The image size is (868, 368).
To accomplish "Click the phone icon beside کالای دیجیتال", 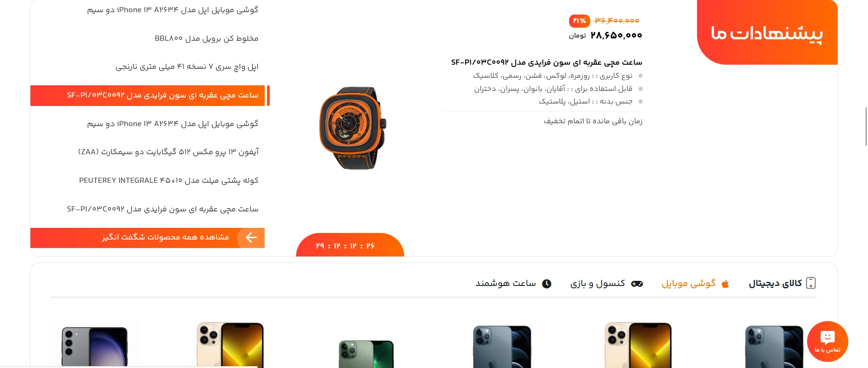I will click(811, 283).
